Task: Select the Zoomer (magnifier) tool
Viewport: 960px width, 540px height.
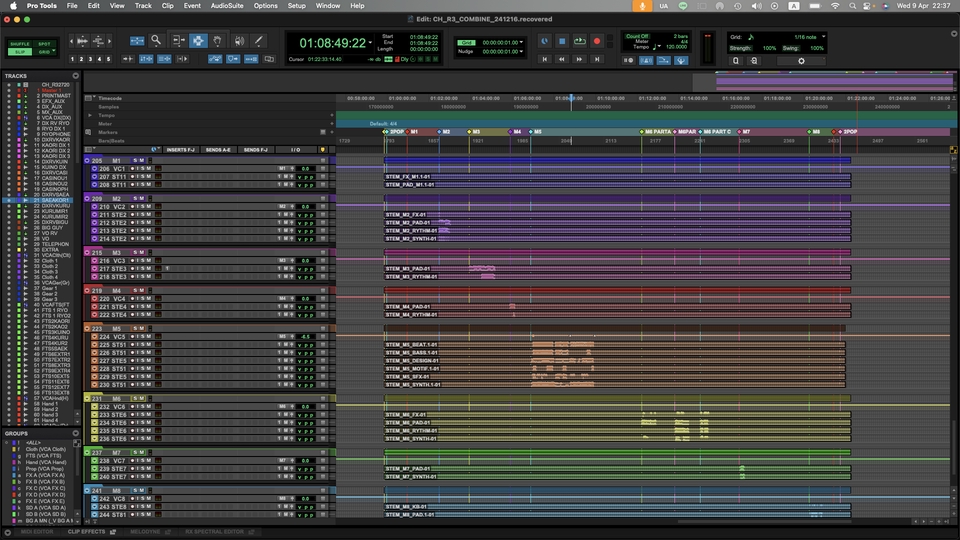Action: pos(156,41)
